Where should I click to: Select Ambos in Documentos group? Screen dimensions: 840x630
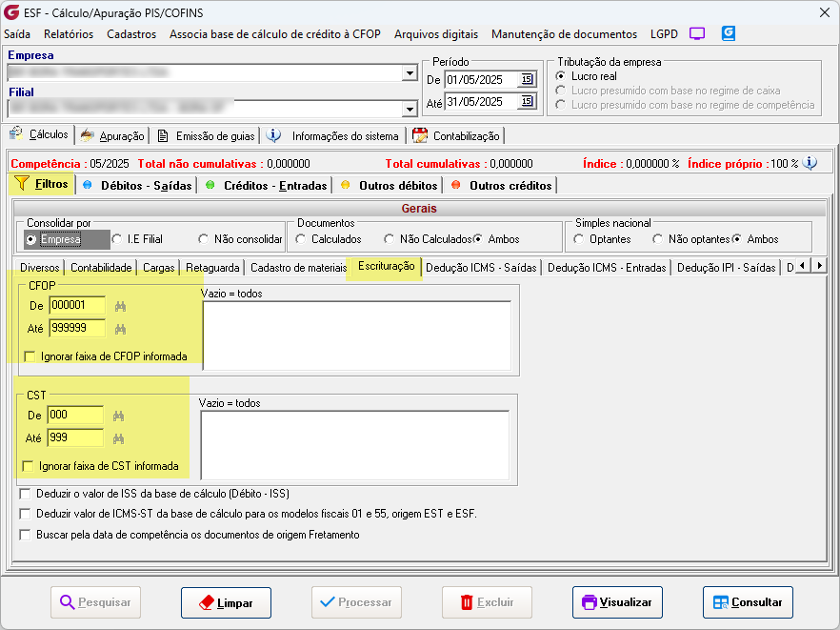496,239
